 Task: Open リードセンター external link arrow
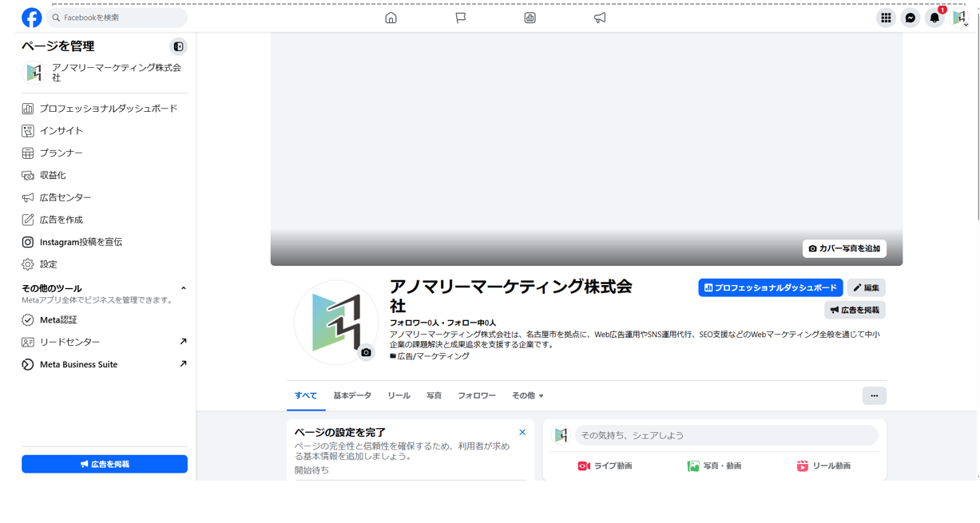(183, 342)
